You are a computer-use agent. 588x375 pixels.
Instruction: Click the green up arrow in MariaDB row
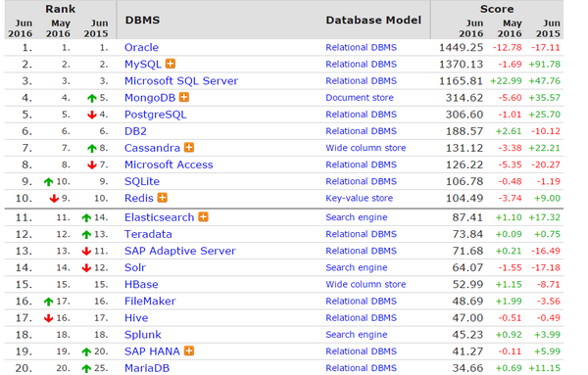click(86, 368)
